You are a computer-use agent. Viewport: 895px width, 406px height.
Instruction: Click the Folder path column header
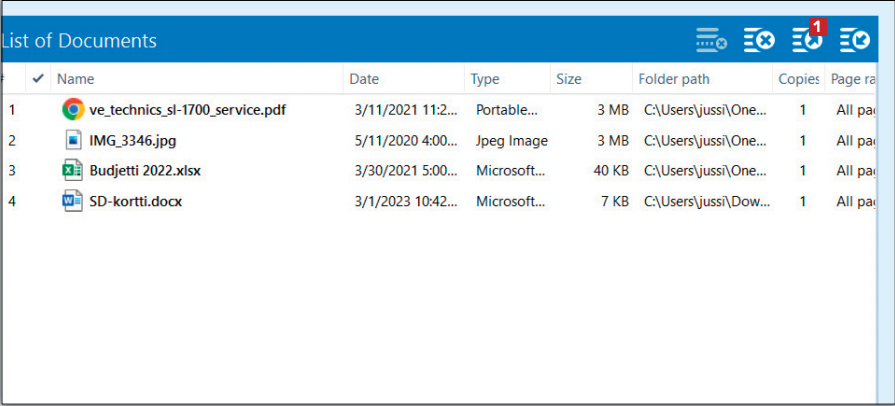click(x=673, y=79)
